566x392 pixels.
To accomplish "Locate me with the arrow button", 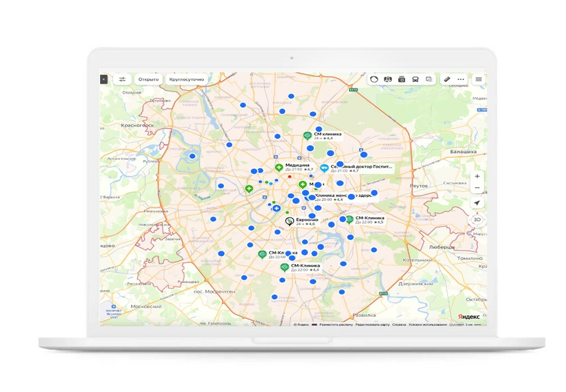I will click(477, 203).
